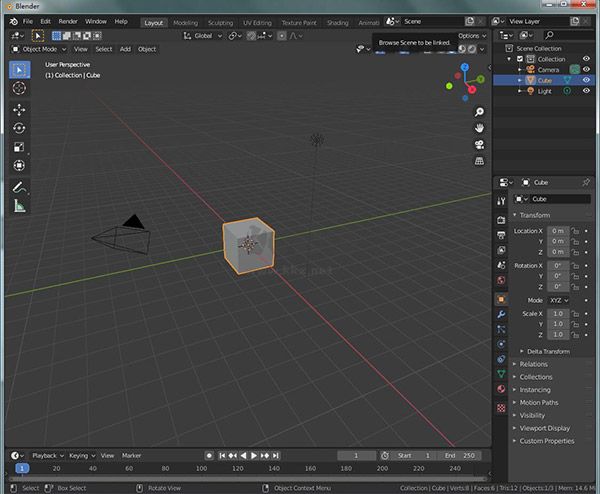
Task: Select the Annotate tool
Action: [19, 187]
